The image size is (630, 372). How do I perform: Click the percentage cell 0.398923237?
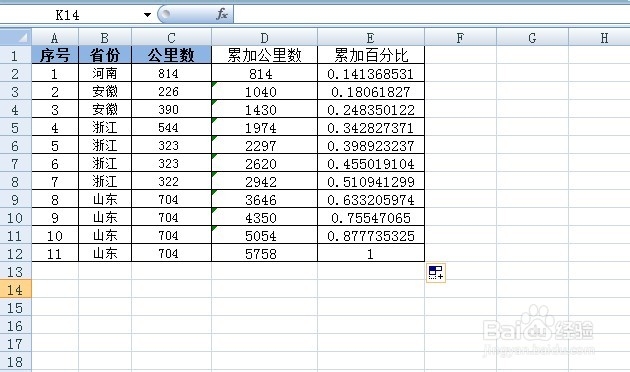[371, 145]
